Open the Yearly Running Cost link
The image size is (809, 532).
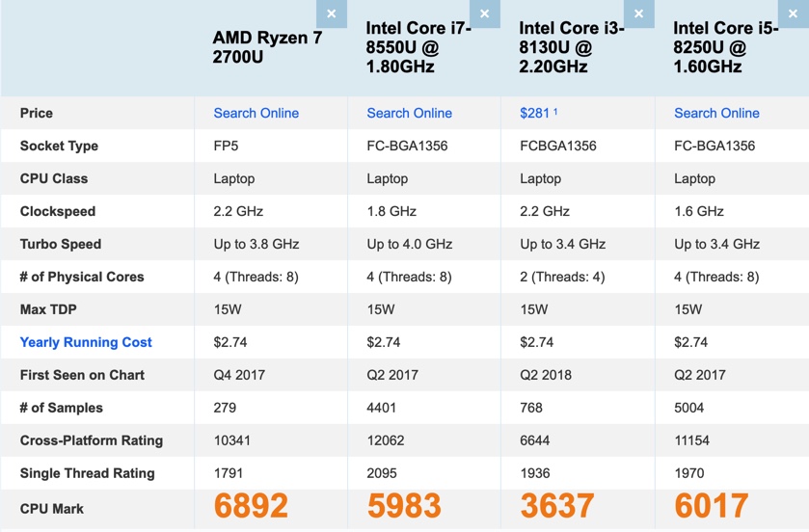pos(86,342)
